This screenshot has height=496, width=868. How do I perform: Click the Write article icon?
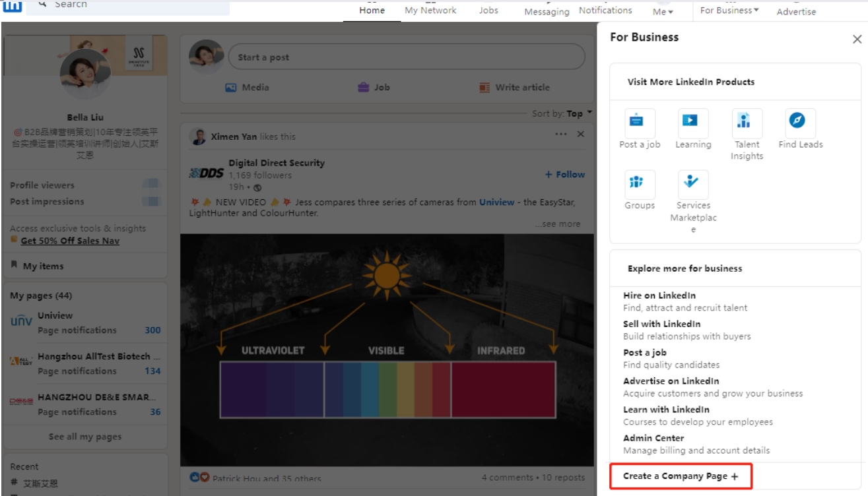point(484,87)
